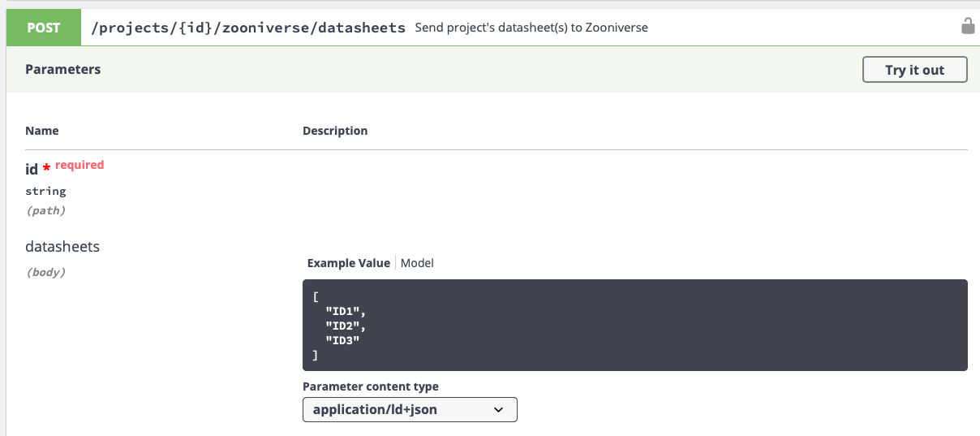The width and height of the screenshot is (980, 436).
Task: Click the red asterisk beside id
Action: [47, 168]
